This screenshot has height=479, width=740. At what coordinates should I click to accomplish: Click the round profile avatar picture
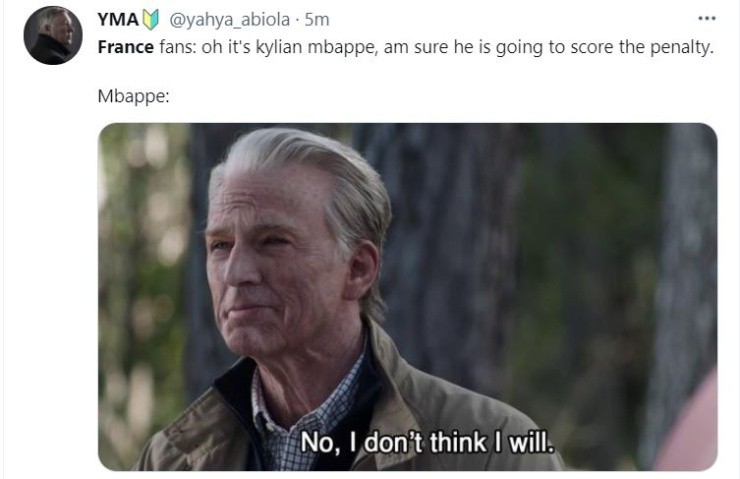(x=53, y=35)
